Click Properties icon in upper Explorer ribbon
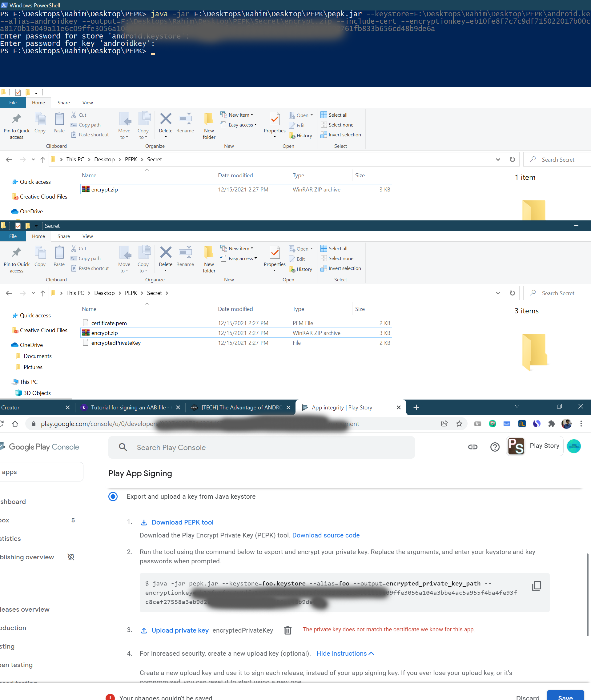591x700 pixels. click(274, 120)
